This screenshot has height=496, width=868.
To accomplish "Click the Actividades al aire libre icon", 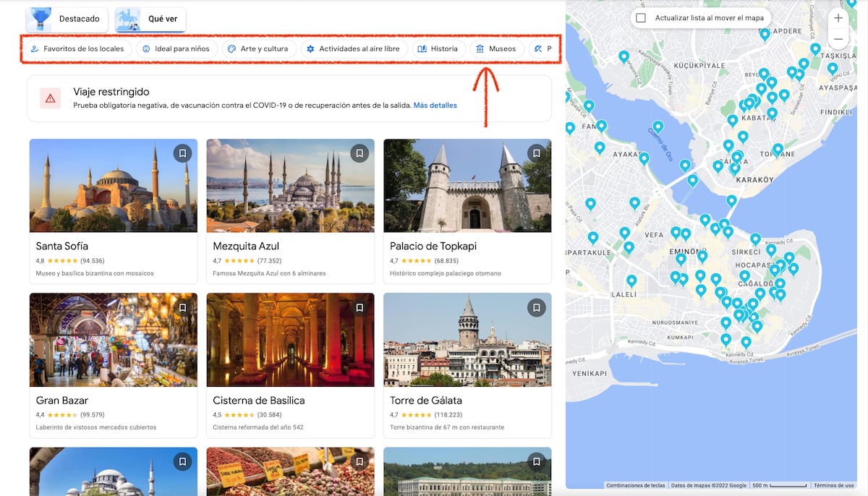I will click(x=310, y=49).
